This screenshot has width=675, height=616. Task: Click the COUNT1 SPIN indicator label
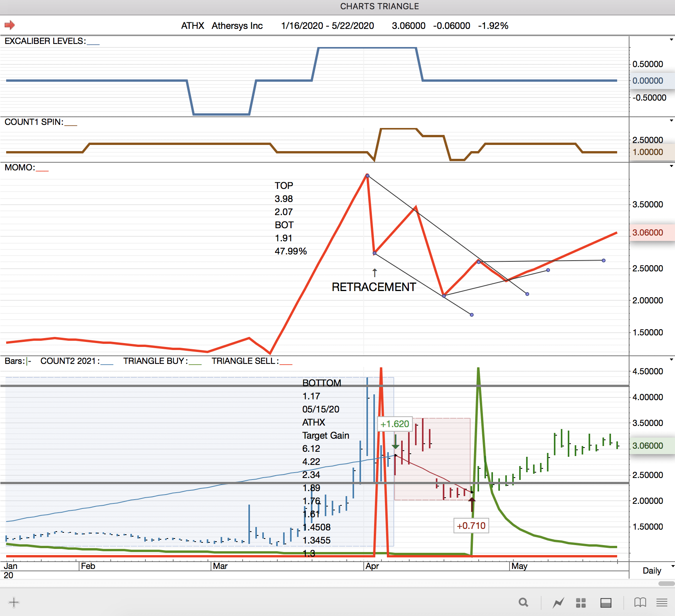point(34,122)
